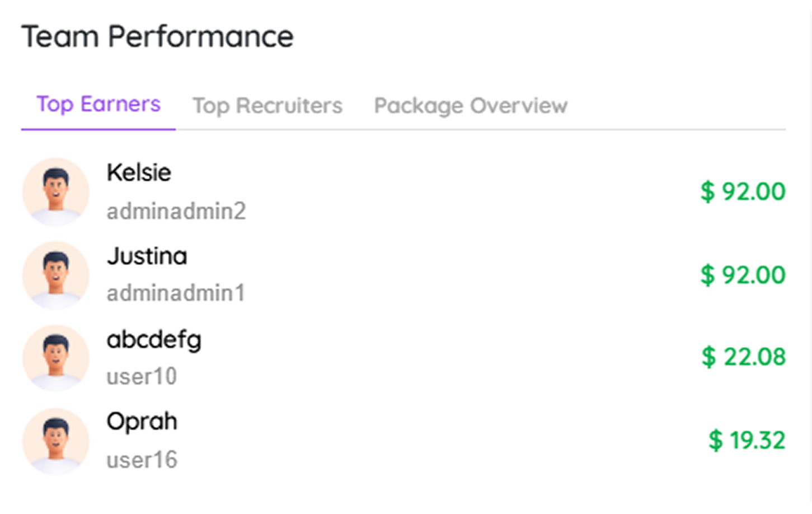Click the name Oprah
The height and width of the screenshot is (514, 812).
(x=142, y=422)
